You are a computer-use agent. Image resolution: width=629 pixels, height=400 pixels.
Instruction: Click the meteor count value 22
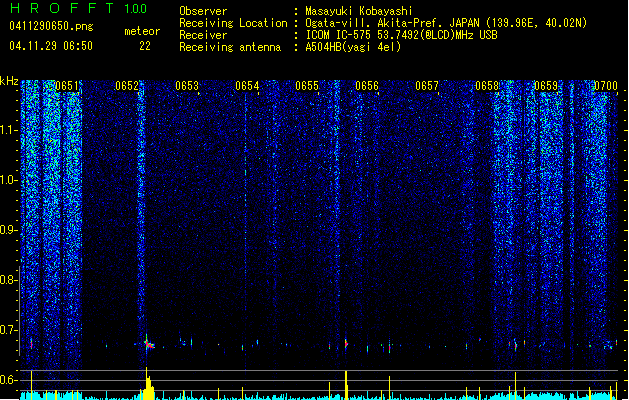(x=145, y=46)
